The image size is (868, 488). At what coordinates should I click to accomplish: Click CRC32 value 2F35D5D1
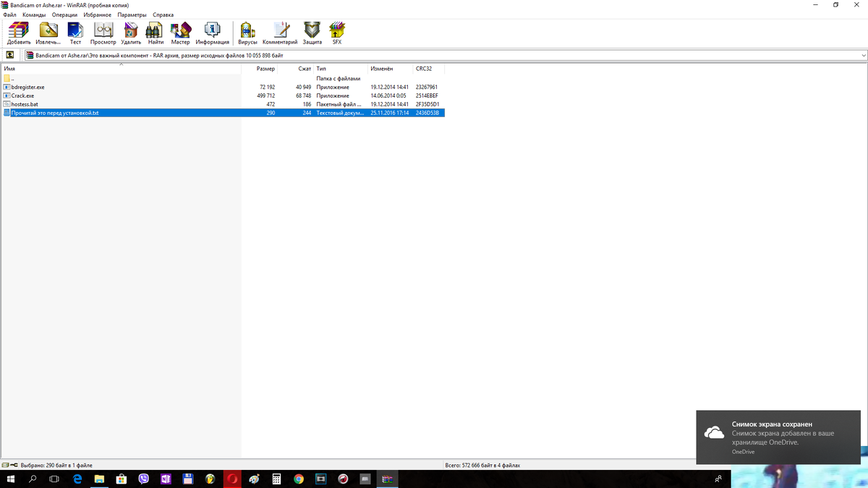pyautogui.click(x=427, y=104)
